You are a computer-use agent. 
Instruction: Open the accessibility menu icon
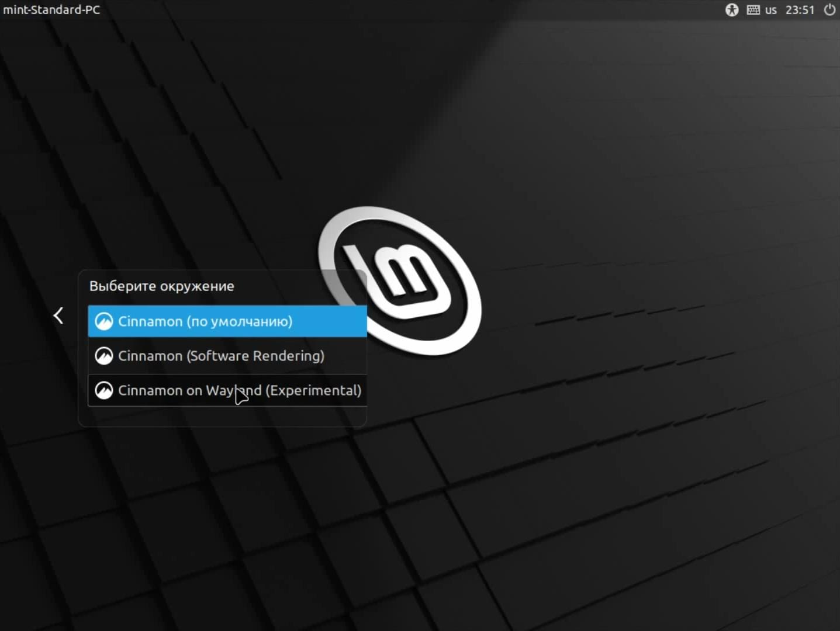(732, 10)
